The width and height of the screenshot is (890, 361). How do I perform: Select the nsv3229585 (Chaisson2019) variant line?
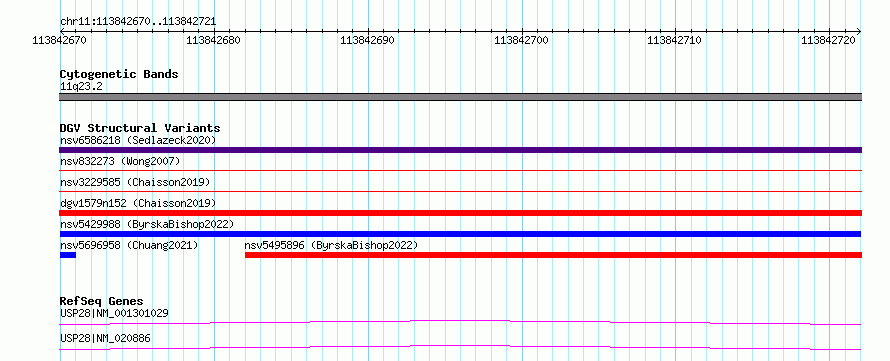pyautogui.click(x=460, y=191)
